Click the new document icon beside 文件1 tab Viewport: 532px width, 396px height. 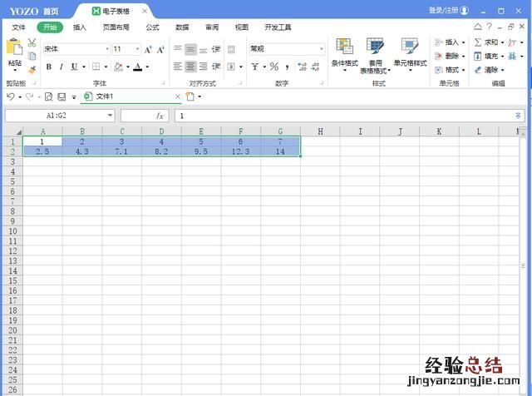(x=190, y=97)
